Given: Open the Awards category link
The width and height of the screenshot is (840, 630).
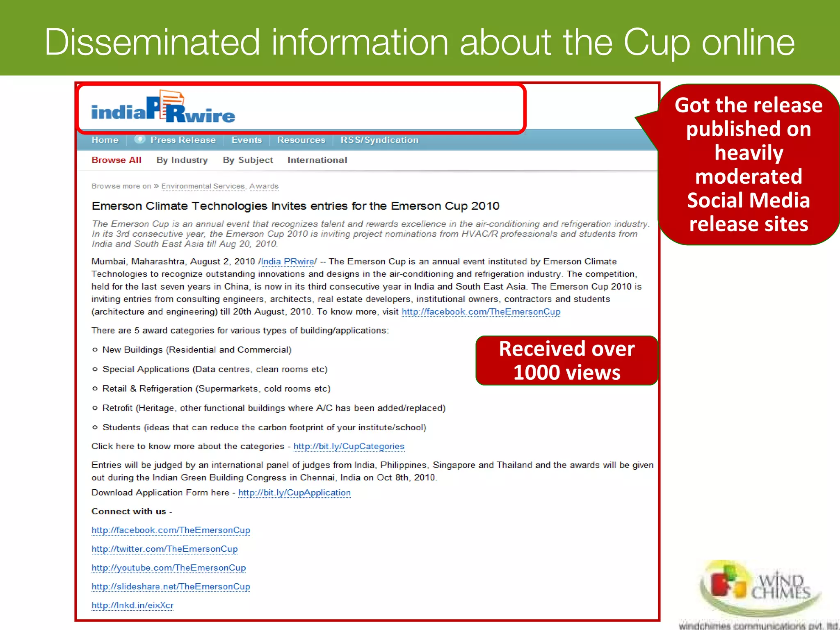Looking at the screenshot, I should click(x=264, y=186).
